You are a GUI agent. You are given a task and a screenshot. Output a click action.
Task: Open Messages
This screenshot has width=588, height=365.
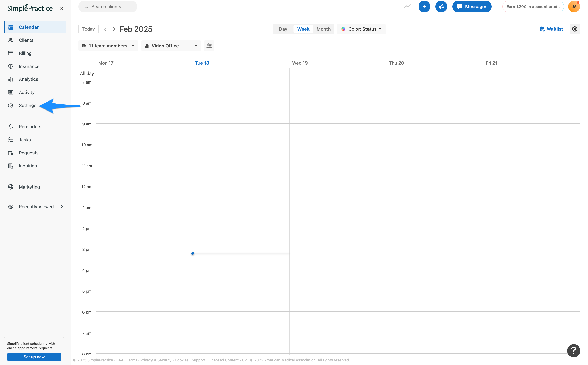click(472, 7)
